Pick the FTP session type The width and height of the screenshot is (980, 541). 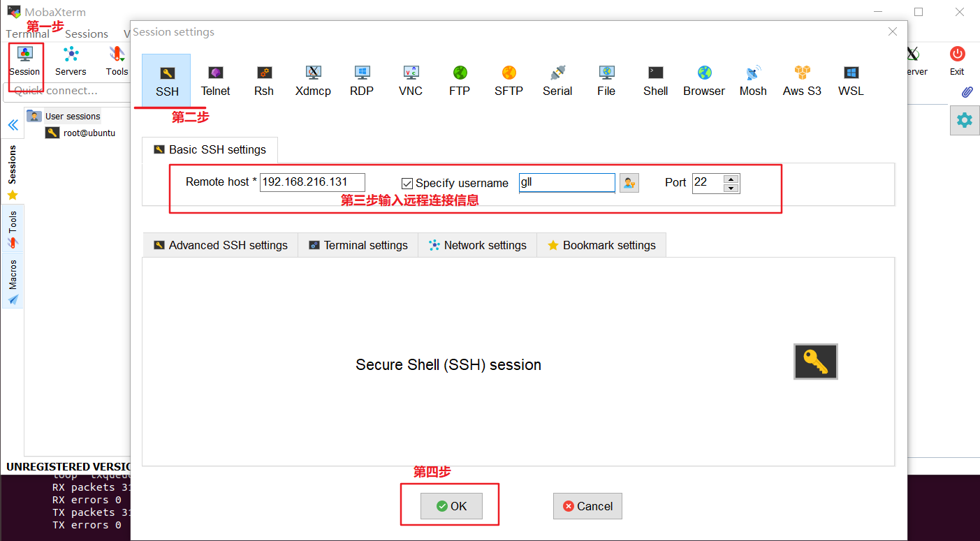460,80
